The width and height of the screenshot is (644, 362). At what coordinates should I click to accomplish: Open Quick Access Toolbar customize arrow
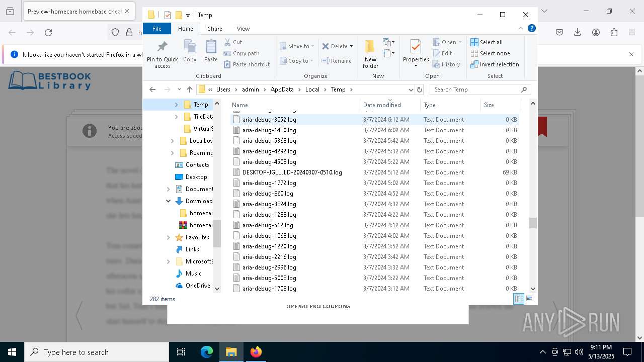[188, 15]
